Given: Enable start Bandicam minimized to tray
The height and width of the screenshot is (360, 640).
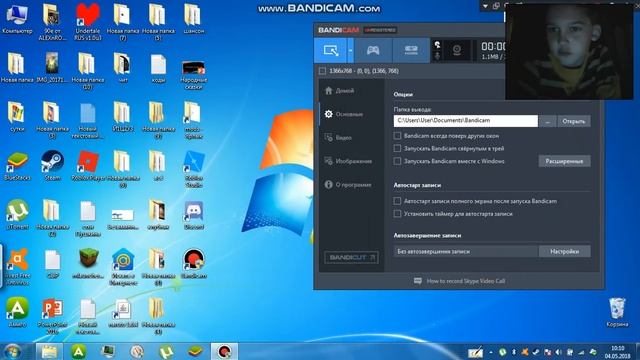Looking at the screenshot, I should click(x=397, y=148).
